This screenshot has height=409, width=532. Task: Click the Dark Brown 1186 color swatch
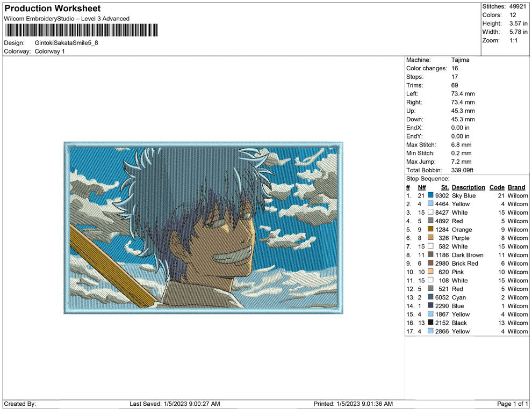point(430,254)
